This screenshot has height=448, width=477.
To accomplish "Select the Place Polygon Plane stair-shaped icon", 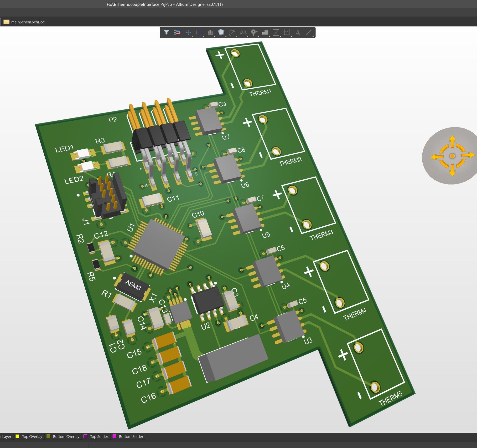I will pos(265,32).
